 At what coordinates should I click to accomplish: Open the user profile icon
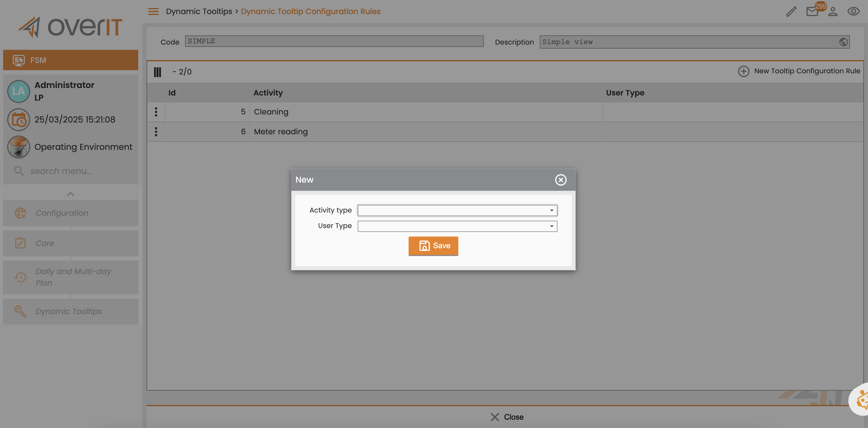pos(833,12)
